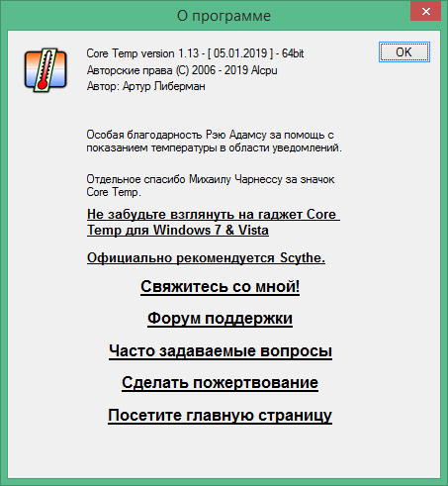Viewport: 448px width, 486px height.
Task: Click Сделать пожертвование link
Action: pos(220,383)
